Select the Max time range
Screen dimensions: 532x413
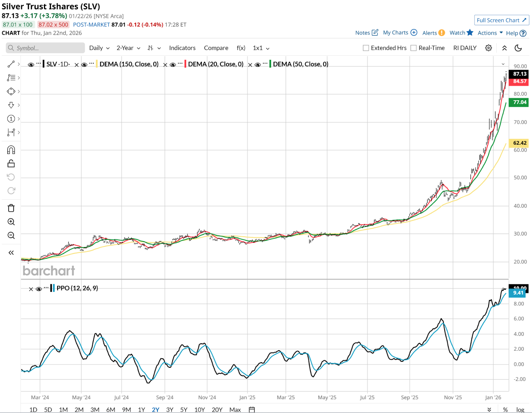click(235, 410)
